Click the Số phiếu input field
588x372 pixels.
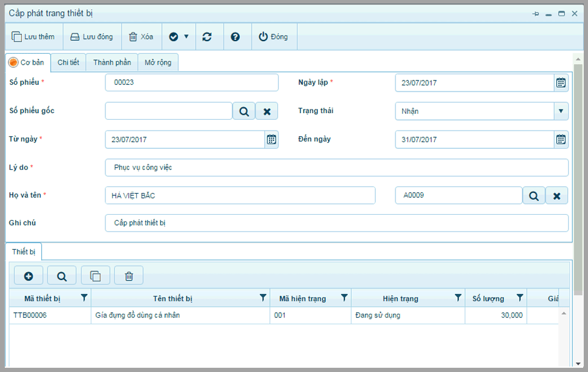[191, 82]
